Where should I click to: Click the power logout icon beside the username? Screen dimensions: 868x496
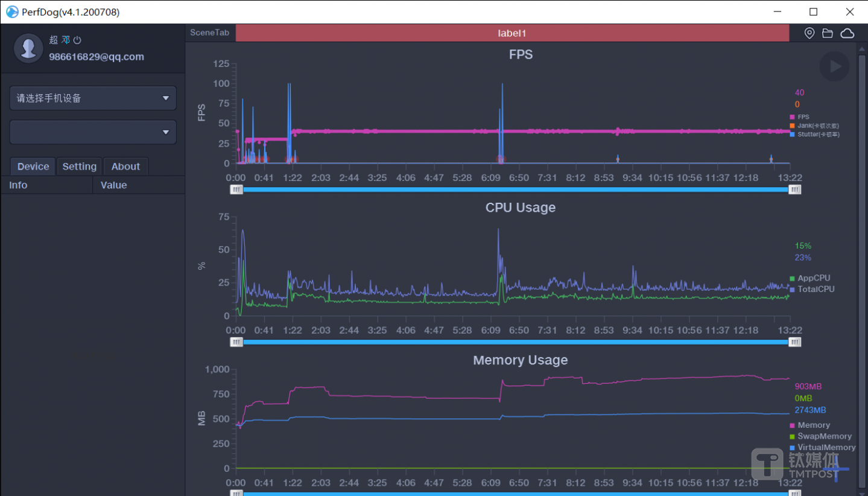77,40
